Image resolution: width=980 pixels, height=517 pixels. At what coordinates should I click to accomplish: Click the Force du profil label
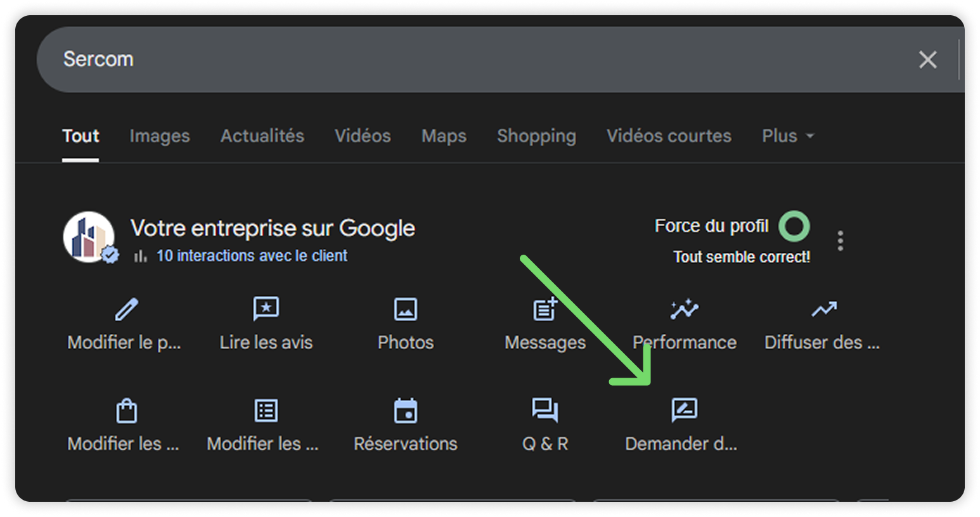pyautogui.click(x=711, y=226)
